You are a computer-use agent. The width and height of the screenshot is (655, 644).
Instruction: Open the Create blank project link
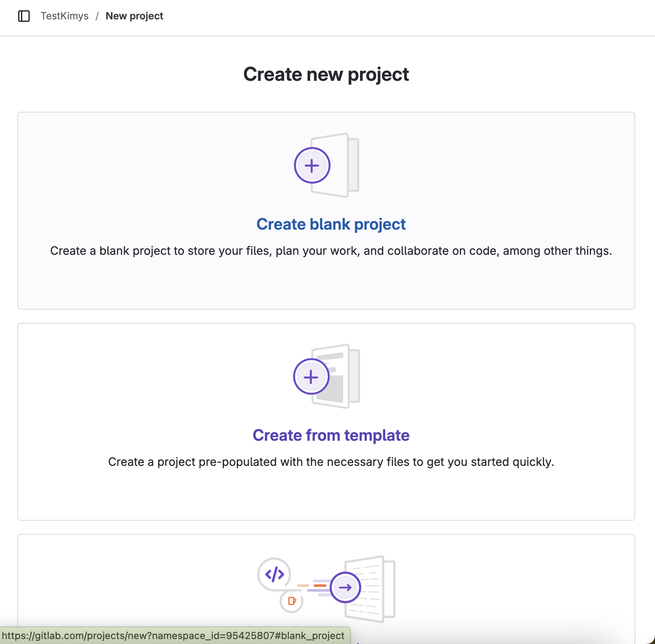point(331,224)
